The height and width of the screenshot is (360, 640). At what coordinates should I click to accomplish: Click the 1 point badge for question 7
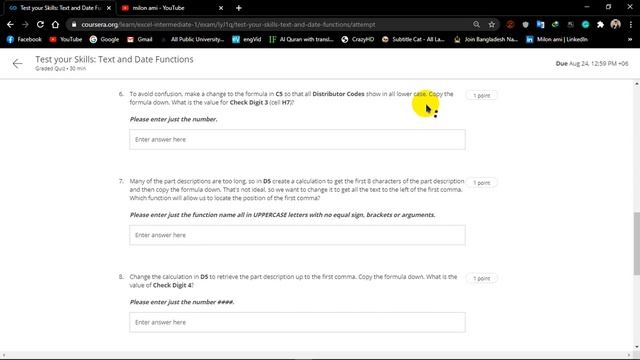pyautogui.click(x=482, y=183)
